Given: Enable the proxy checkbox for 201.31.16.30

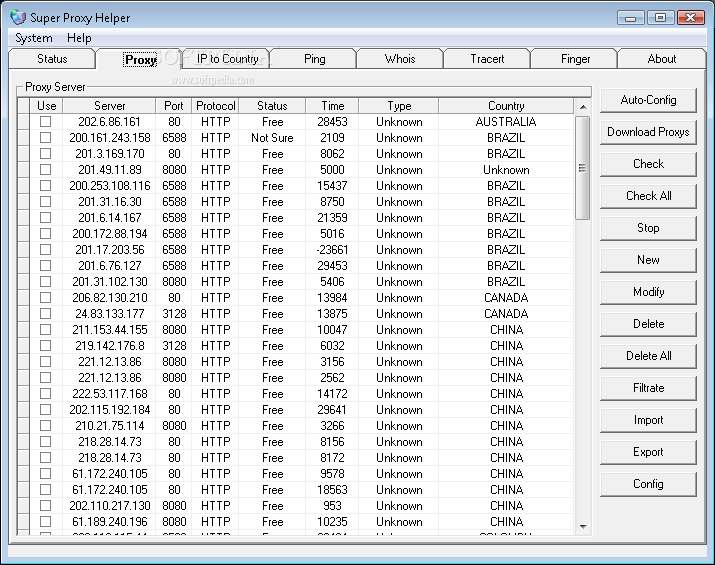Looking at the screenshot, I should pos(45,201).
